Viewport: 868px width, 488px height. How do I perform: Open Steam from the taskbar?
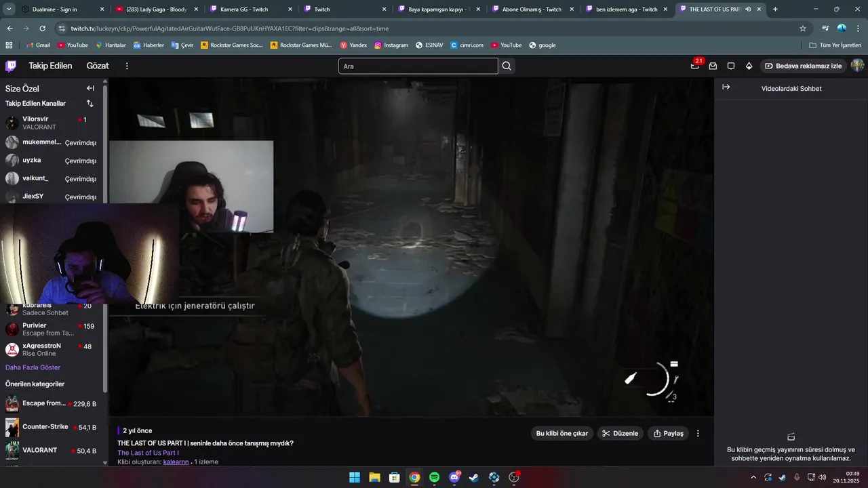(474, 477)
